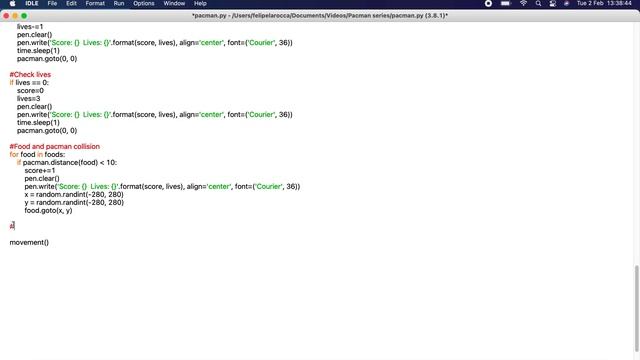The height and width of the screenshot is (360, 640).
Task: Place cursor on 'score+=1' line
Action: tap(40, 170)
